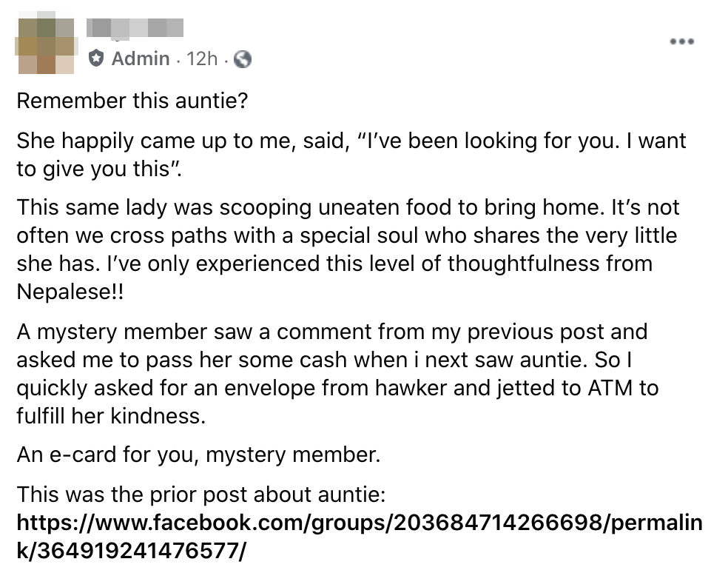Viewport: 728px width, 573px height.
Task: Click the Admin label text
Action: pos(140,59)
